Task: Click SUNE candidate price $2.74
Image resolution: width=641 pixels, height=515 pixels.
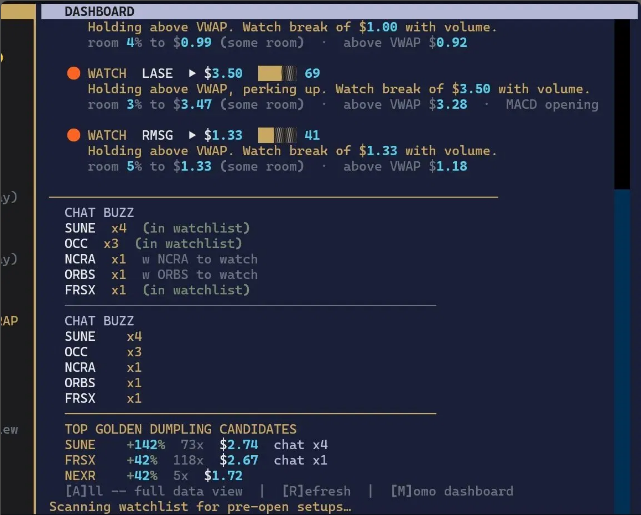Action: click(x=239, y=445)
